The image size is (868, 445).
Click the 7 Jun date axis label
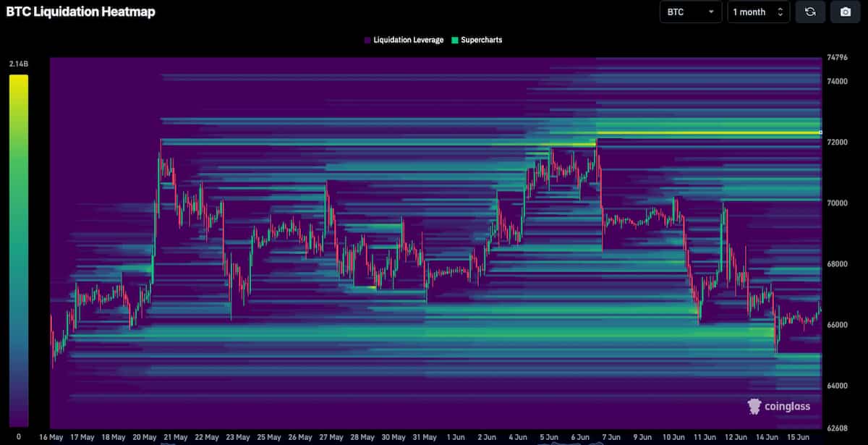coord(611,437)
